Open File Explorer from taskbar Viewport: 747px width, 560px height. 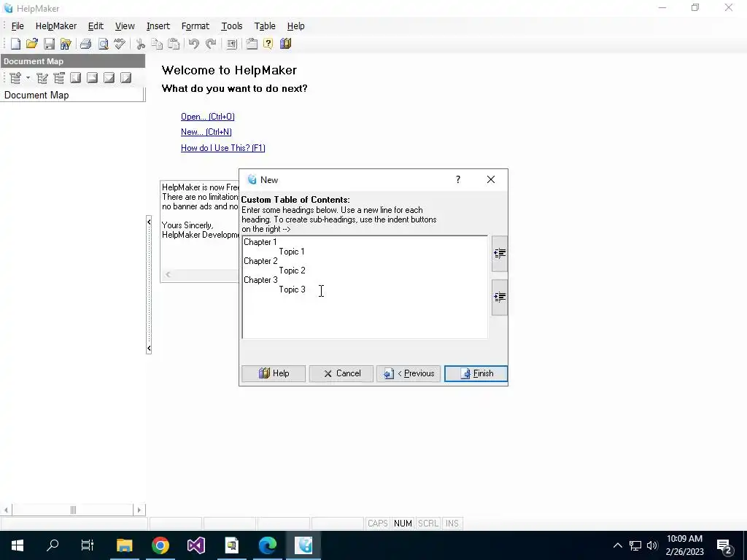[124, 545]
